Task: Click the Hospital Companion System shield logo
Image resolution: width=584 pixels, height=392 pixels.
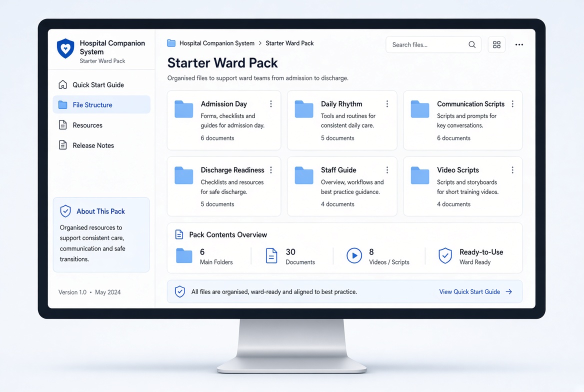Action: [x=65, y=48]
